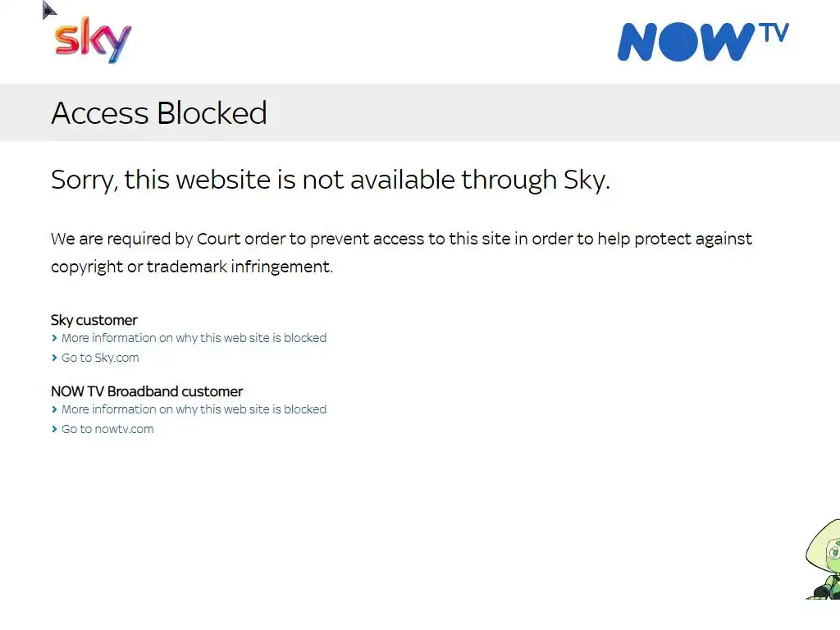
Task: Click the Sky customer heading
Action: point(94,320)
